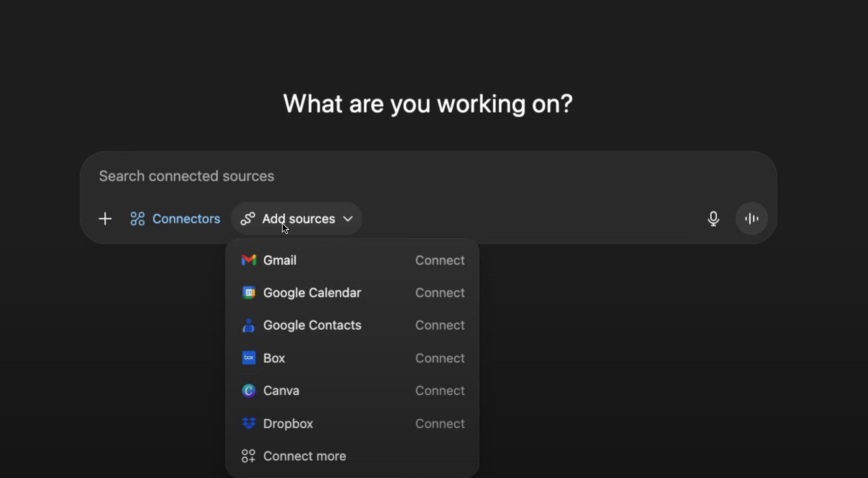Choose Google Contacts from the list
Image resolution: width=868 pixels, height=478 pixels.
(312, 325)
